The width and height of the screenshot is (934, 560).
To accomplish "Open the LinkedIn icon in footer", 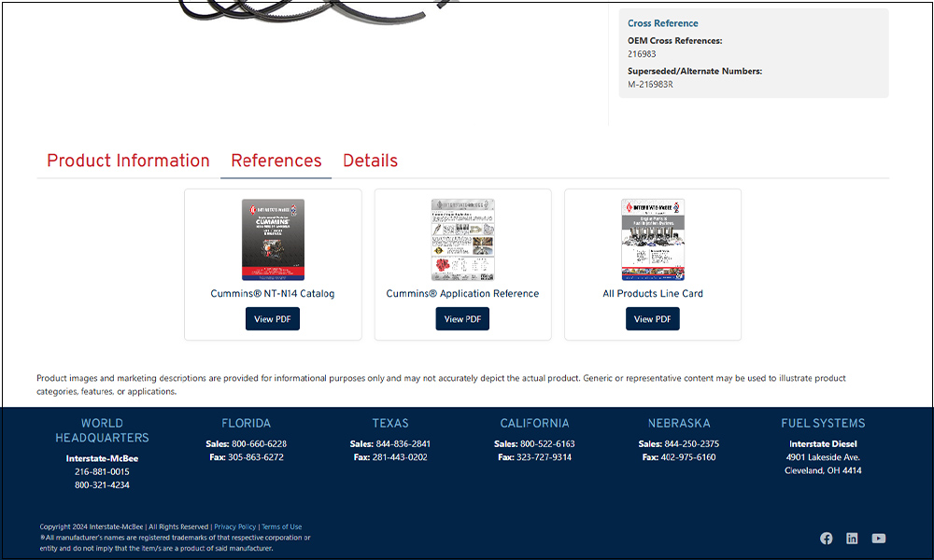I will pos(852,539).
